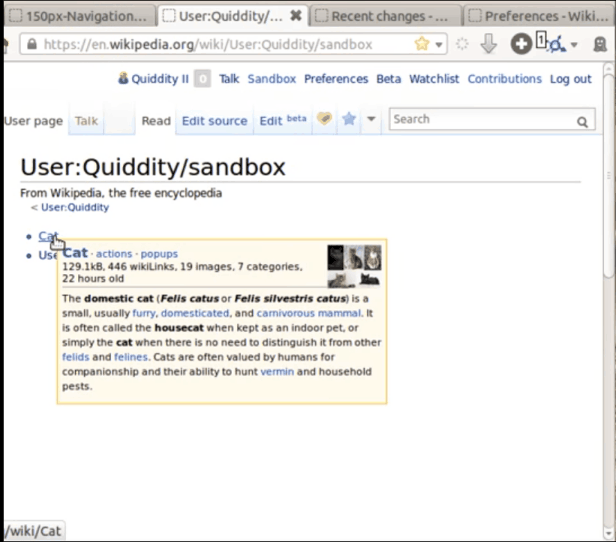The width and height of the screenshot is (616, 542).
Task: Click the round plus extension icon
Action: click(521, 44)
